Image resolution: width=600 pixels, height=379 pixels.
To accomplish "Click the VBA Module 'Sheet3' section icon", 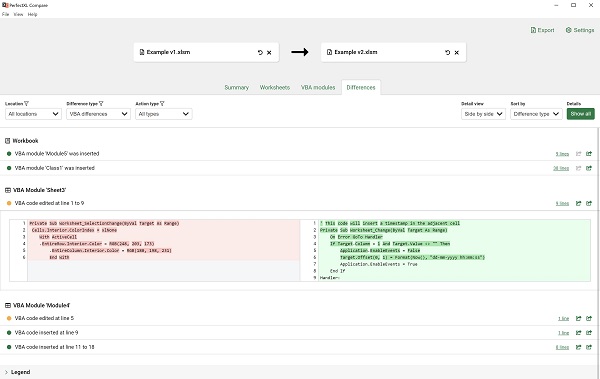I will (x=8, y=190).
